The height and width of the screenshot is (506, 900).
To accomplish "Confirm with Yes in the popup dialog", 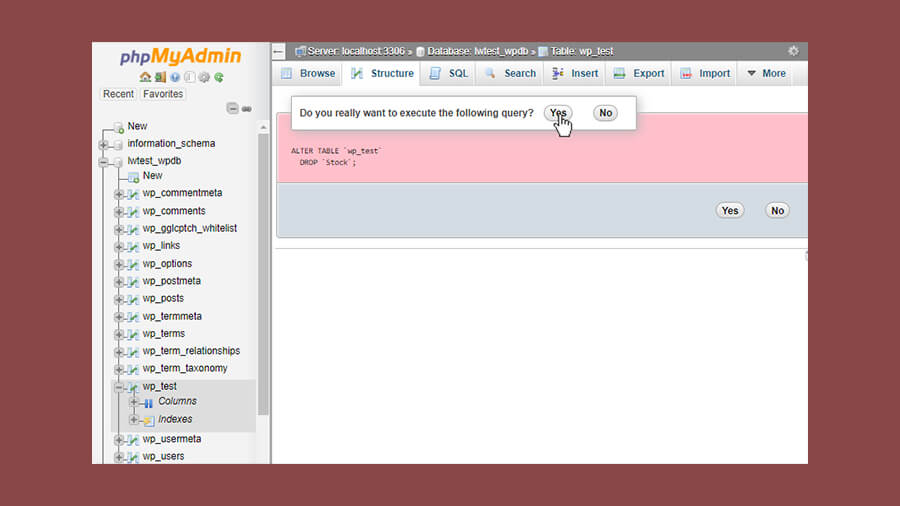I will coord(558,113).
